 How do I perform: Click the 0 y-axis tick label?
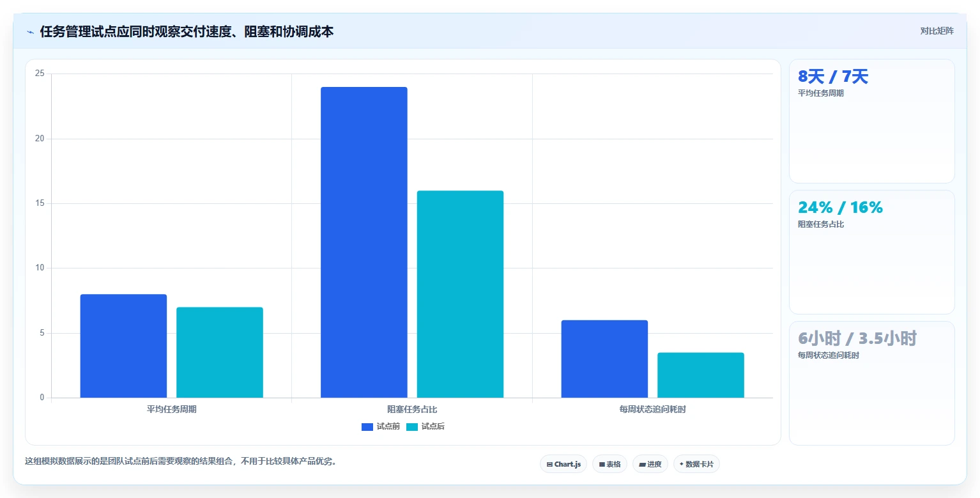coord(42,398)
